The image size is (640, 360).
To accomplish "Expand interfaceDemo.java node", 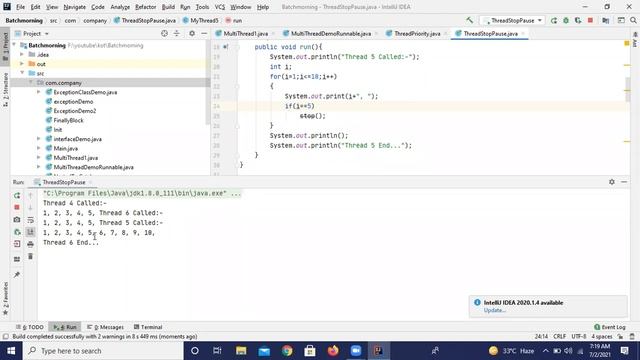I will pos(39,139).
